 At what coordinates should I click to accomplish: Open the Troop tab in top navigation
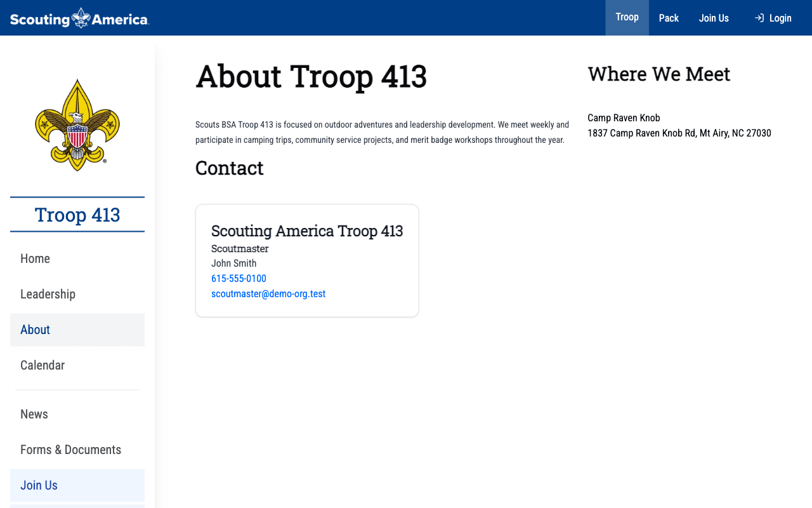627,18
